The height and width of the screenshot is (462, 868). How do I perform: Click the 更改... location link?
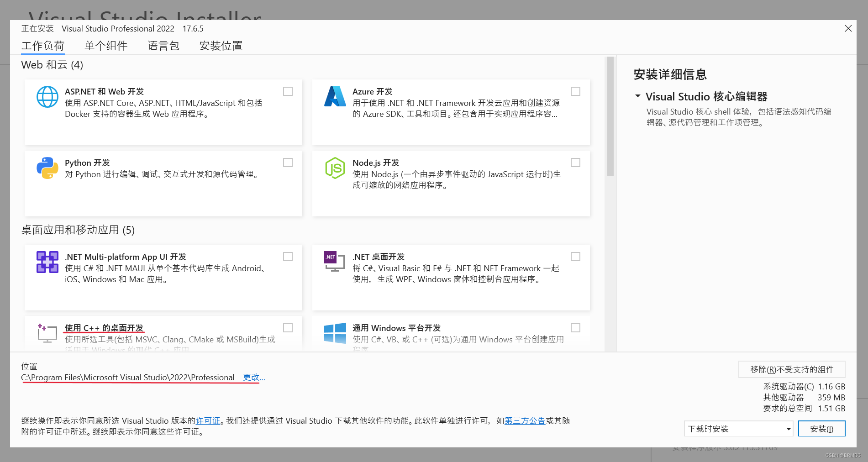click(254, 378)
